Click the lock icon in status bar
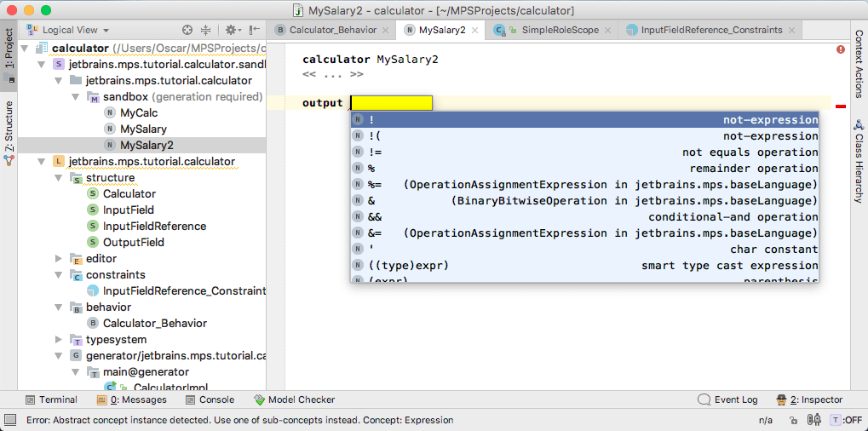868x431 pixels. 793,420
